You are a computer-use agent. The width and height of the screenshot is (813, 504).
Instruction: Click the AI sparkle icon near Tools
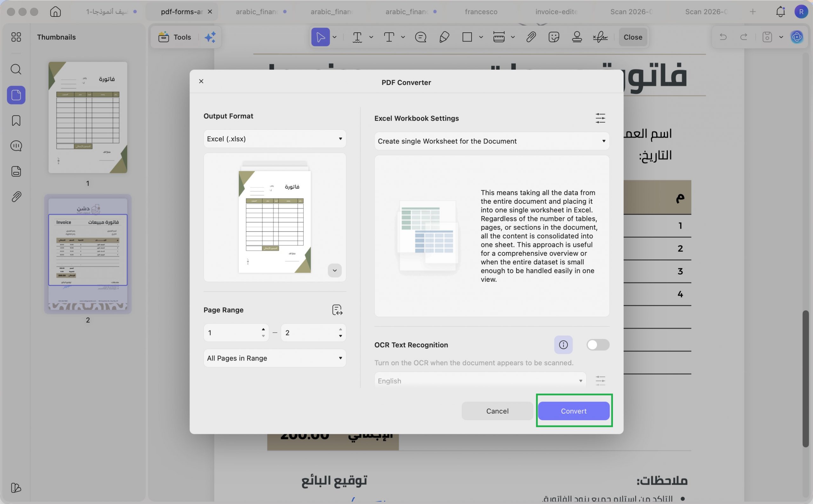(x=210, y=37)
